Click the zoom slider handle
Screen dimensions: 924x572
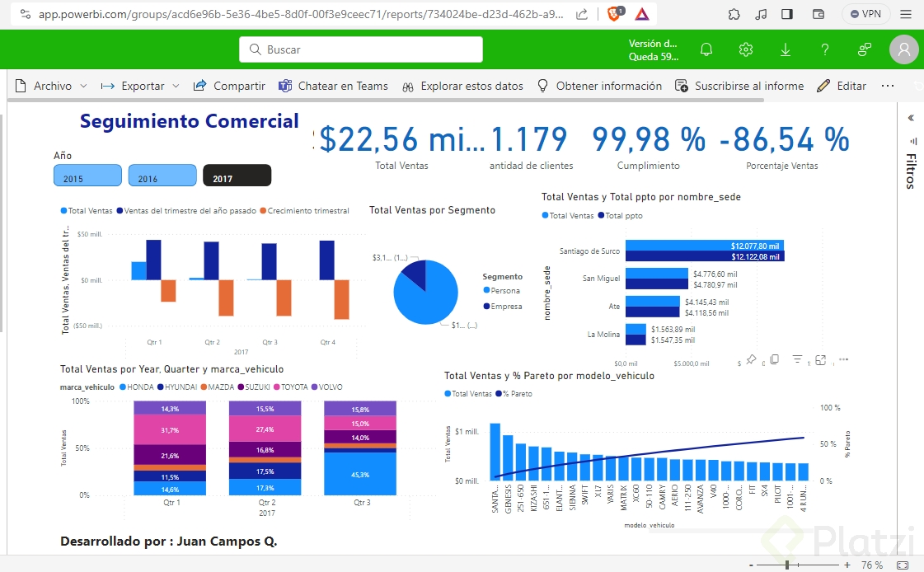click(788, 565)
